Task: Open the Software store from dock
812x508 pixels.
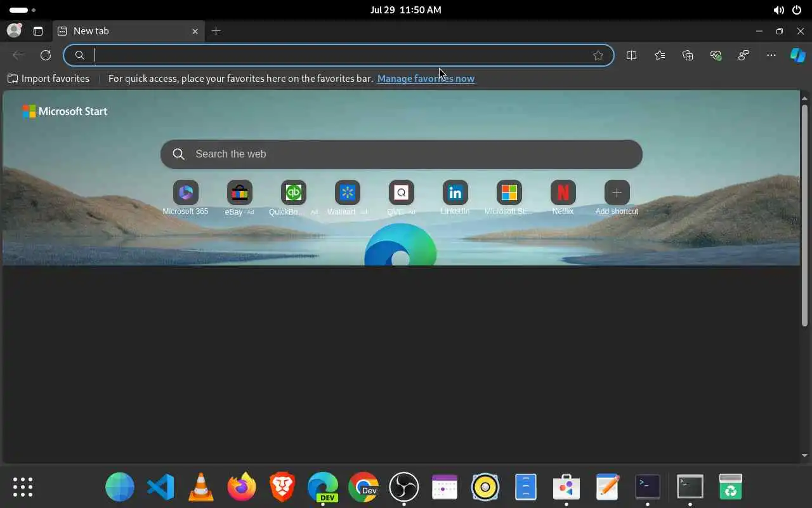Action: [x=566, y=487]
